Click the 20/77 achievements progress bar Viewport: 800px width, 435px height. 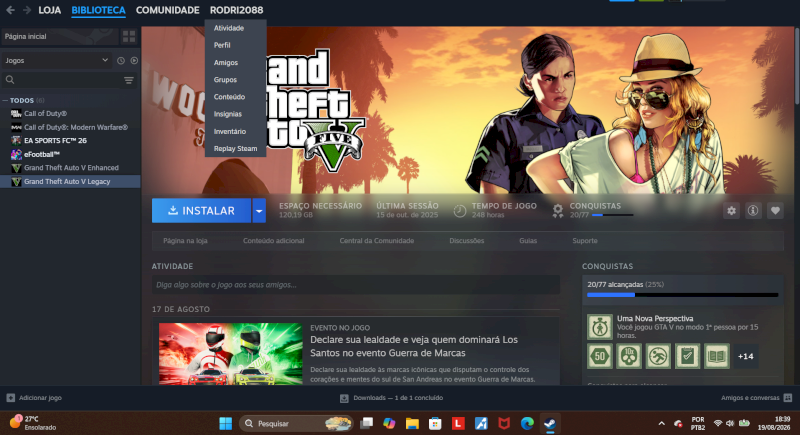point(683,295)
